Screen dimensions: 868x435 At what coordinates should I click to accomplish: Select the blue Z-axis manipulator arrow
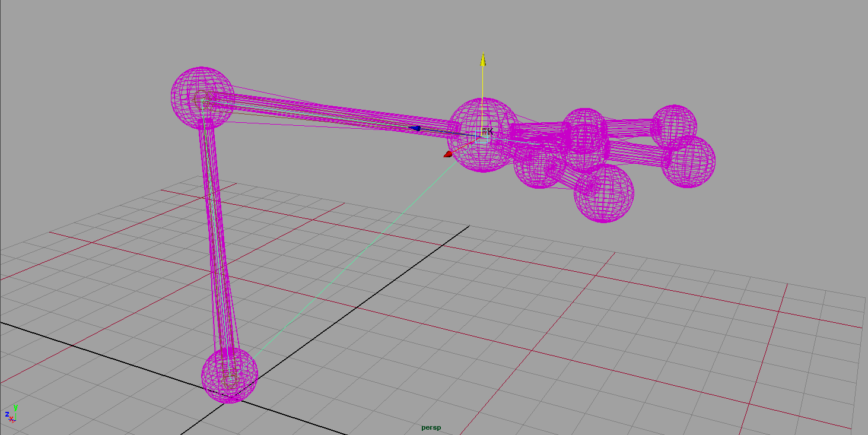point(416,128)
